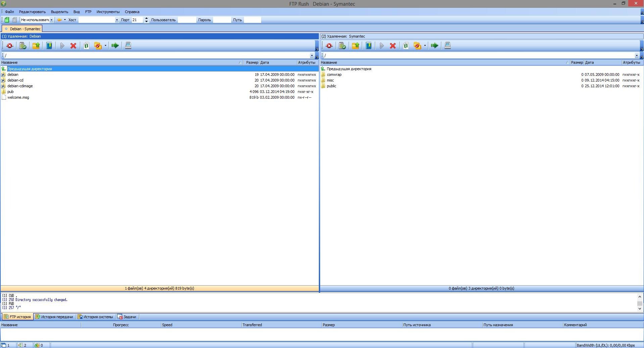Click the computer icon in Debian panel toolbar

(128, 46)
